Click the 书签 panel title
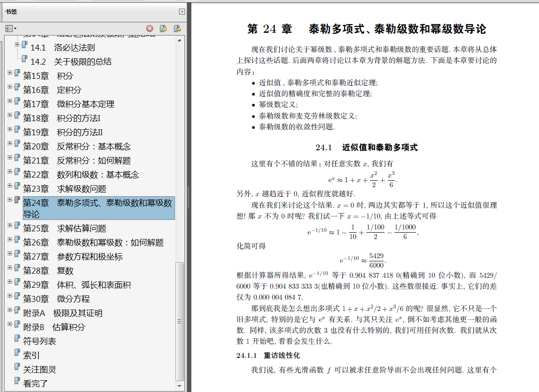 click(x=11, y=12)
